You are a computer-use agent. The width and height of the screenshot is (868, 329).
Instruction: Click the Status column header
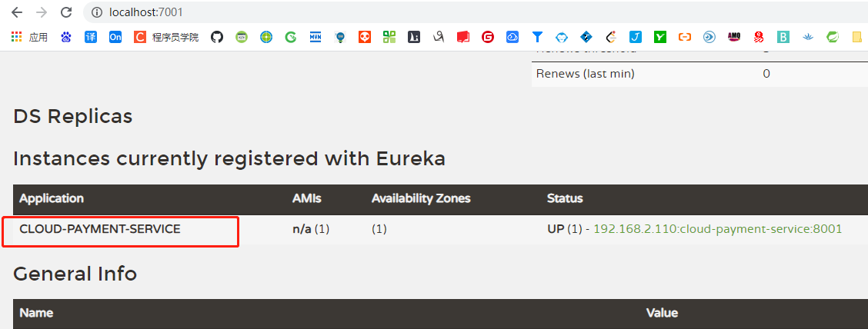(x=565, y=198)
